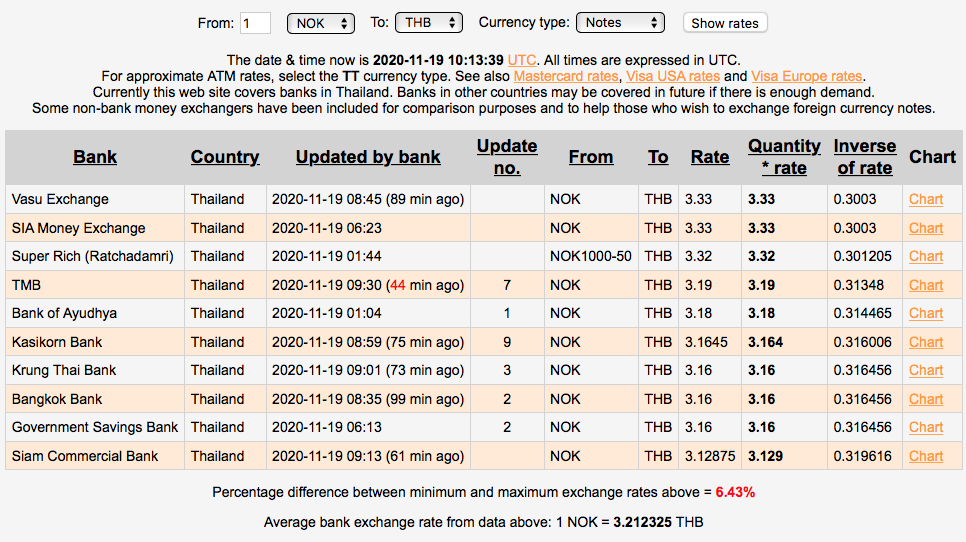This screenshot has height=542, width=966.
Task: Sort by the Country column header
Action: pos(225,157)
